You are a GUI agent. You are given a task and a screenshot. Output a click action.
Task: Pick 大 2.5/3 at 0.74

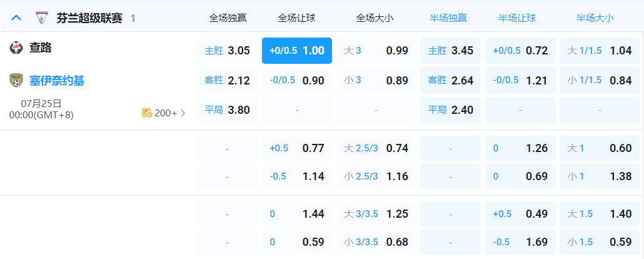(376, 148)
